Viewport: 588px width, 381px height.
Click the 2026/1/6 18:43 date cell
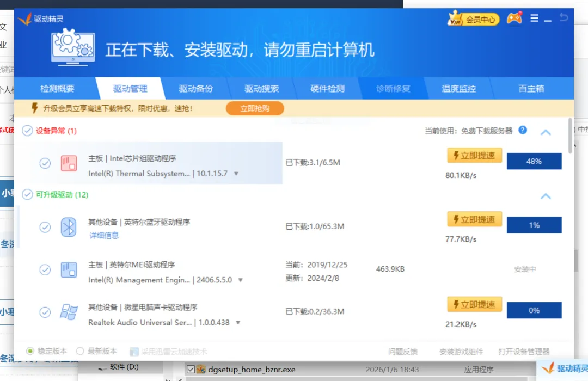[392, 370]
